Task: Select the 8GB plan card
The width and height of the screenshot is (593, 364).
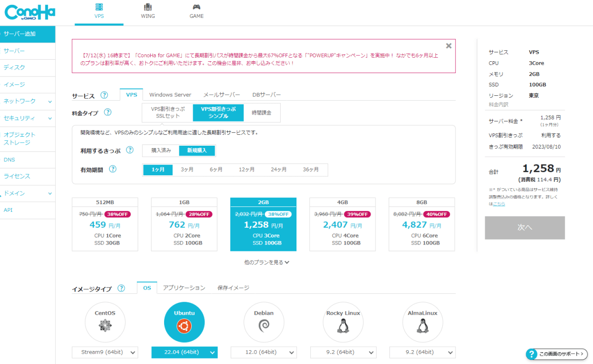Action: (x=422, y=224)
